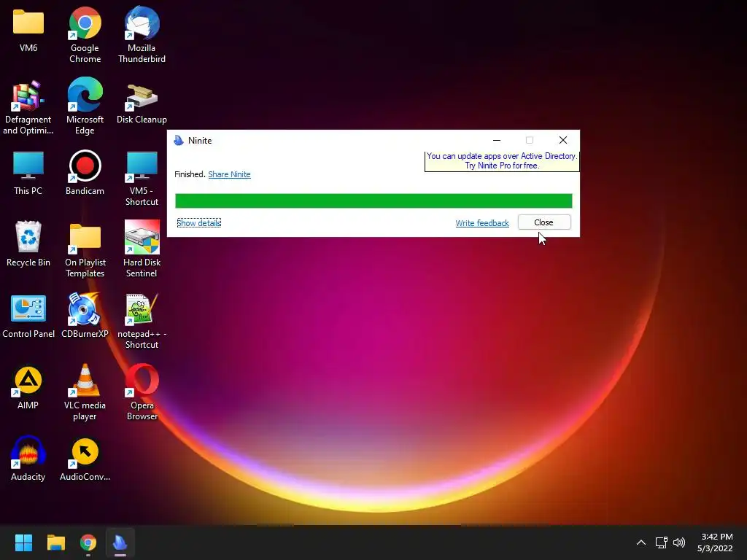This screenshot has height=560, width=747.
Task: Select the On Playlist Templates folder
Action: pos(85,237)
